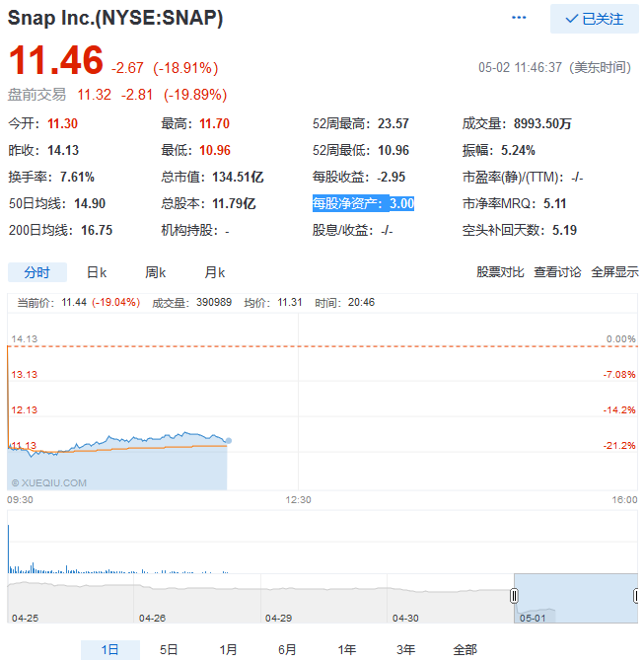This screenshot has height=662, width=644.
Task: Click the 总市值 134.51亿 value
Action: [238, 177]
